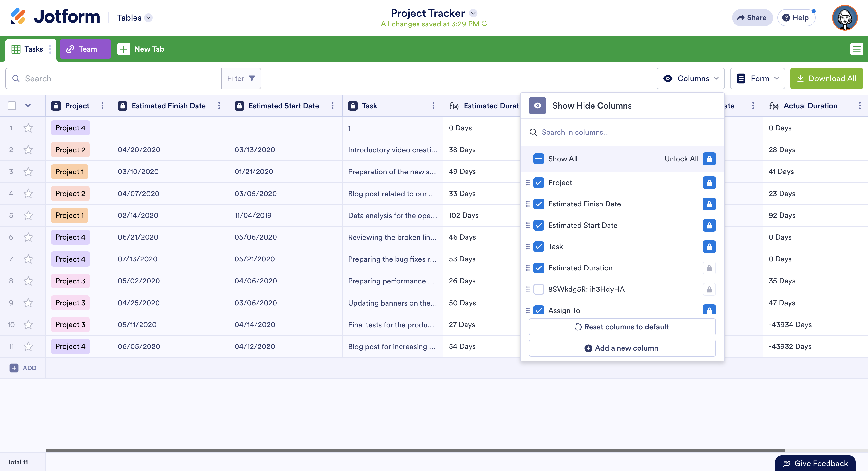Expand the Form dropdown

point(758,78)
